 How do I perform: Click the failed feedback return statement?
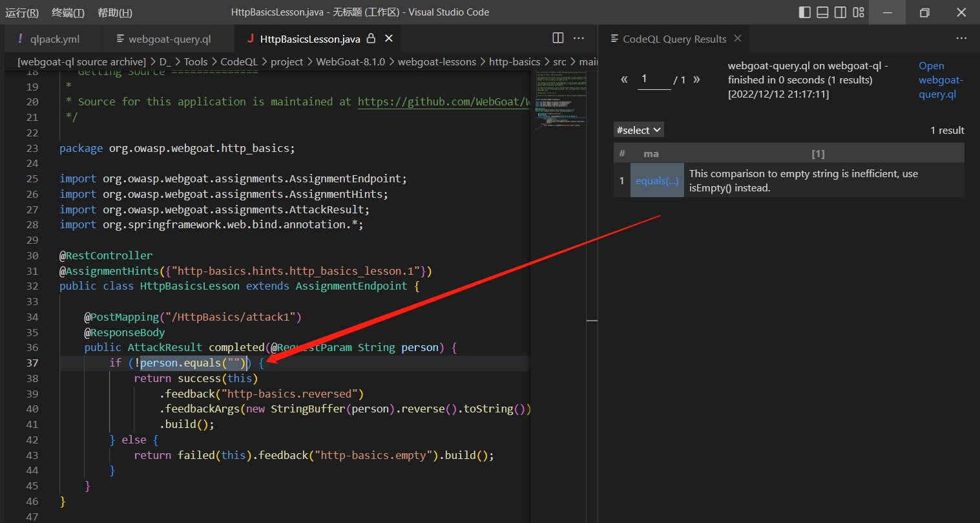[x=314, y=455]
